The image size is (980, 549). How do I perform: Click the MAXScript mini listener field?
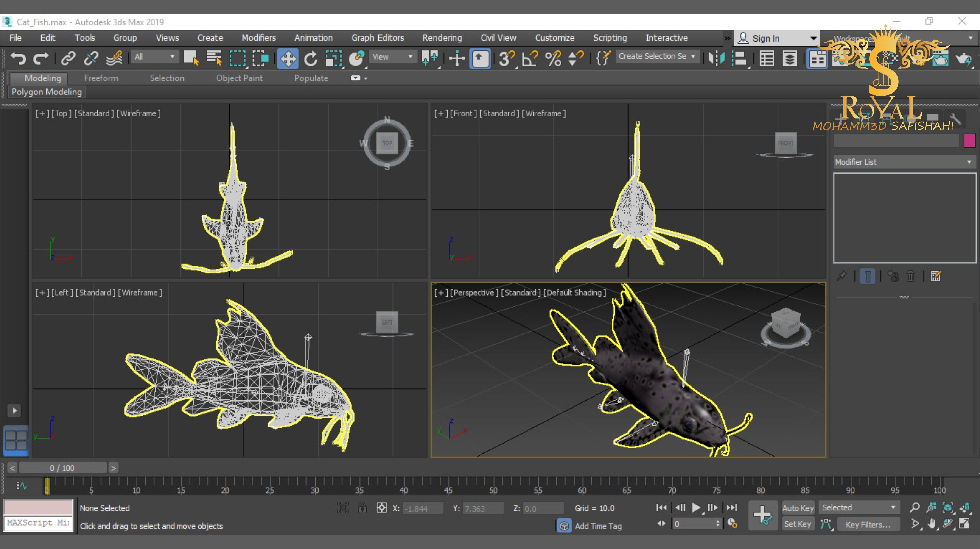(38, 523)
